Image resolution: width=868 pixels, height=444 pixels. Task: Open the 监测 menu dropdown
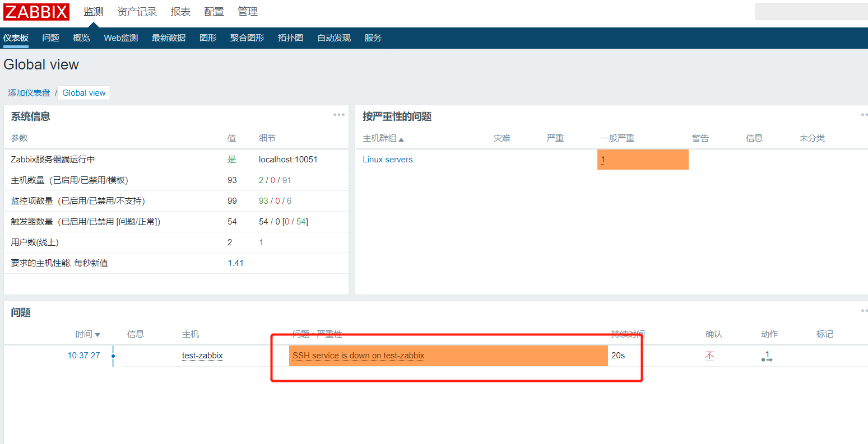[94, 12]
